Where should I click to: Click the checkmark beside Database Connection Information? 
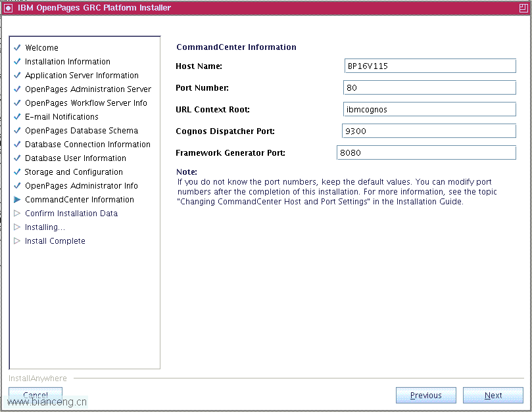point(17,144)
